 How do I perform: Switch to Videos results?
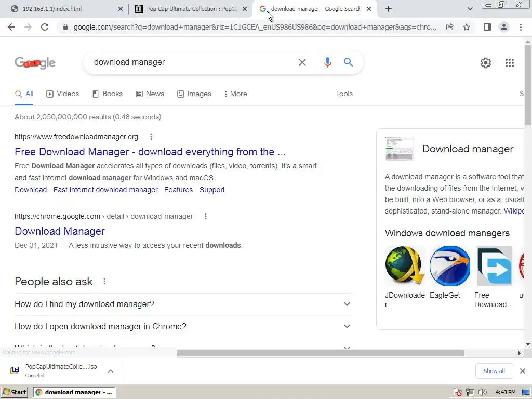pos(63,94)
